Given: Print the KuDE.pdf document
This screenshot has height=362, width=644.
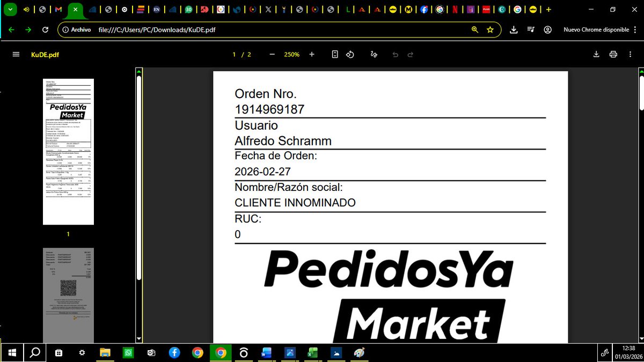Looking at the screenshot, I should (x=613, y=54).
